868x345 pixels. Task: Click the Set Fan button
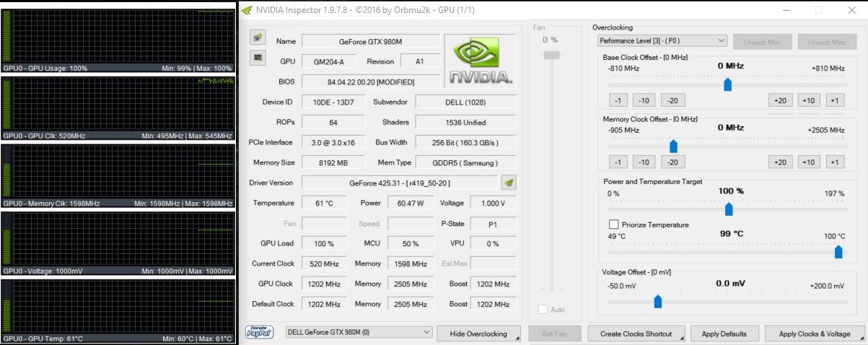click(x=555, y=333)
